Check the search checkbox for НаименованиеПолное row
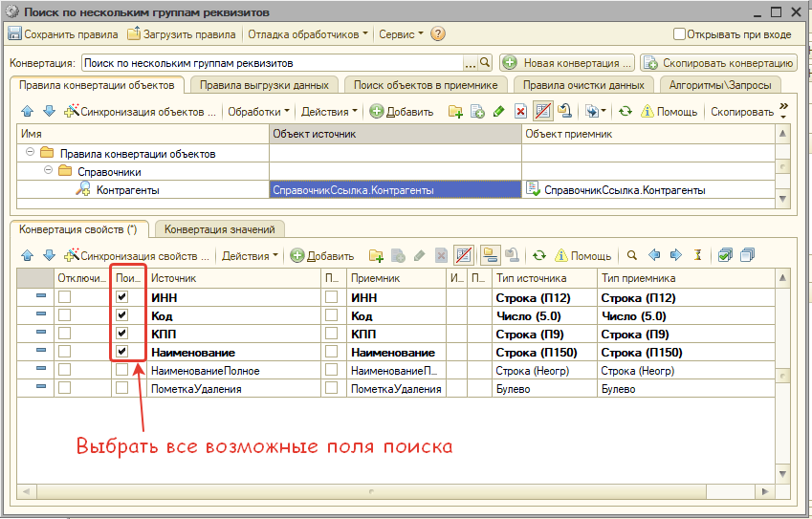This screenshot has width=812, height=519. click(x=121, y=370)
